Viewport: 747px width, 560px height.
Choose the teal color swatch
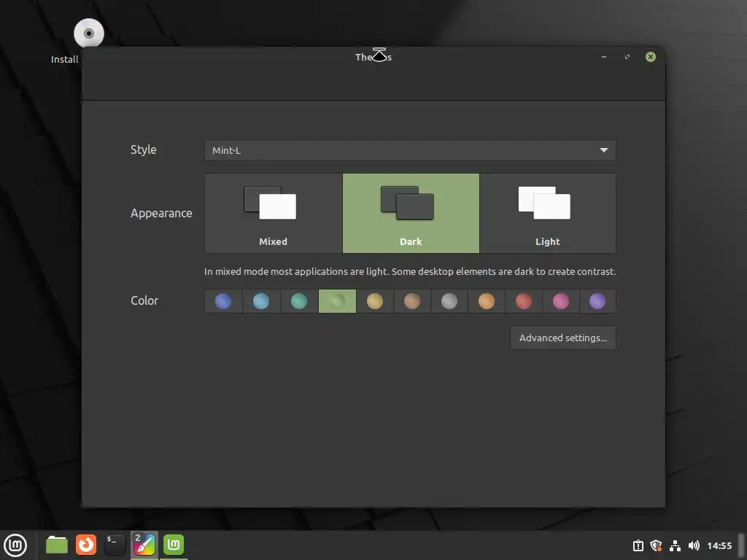pyautogui.click(x=299, y=301)
